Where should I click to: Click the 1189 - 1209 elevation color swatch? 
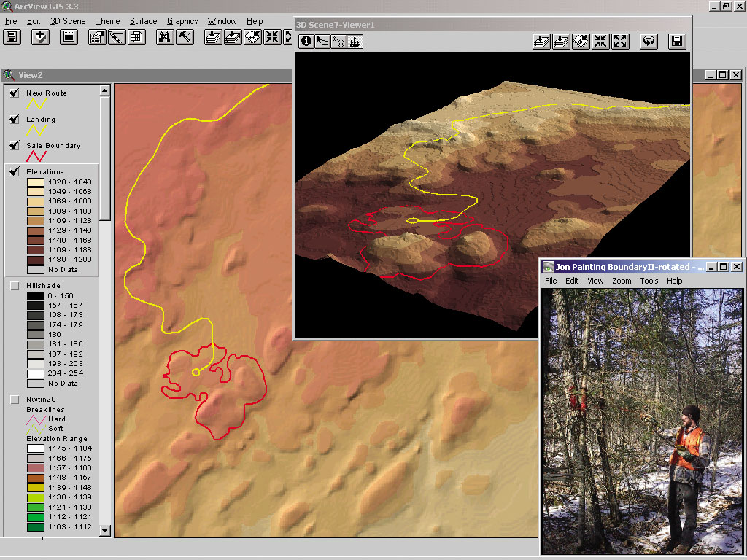[36, 260]
